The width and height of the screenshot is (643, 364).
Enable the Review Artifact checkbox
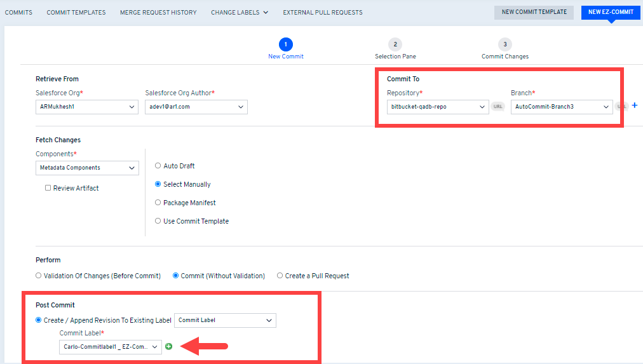48,188
